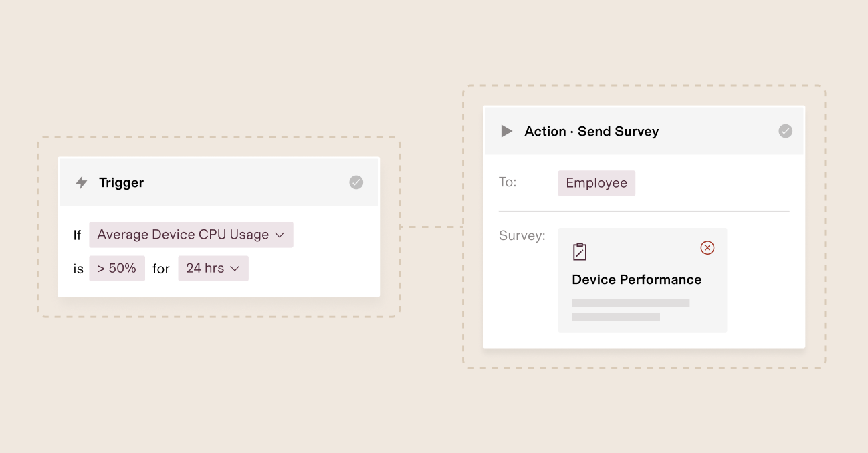Click the To: field label
The height and width of the screenshot is (453, 868).
click(x=508, y=182)
